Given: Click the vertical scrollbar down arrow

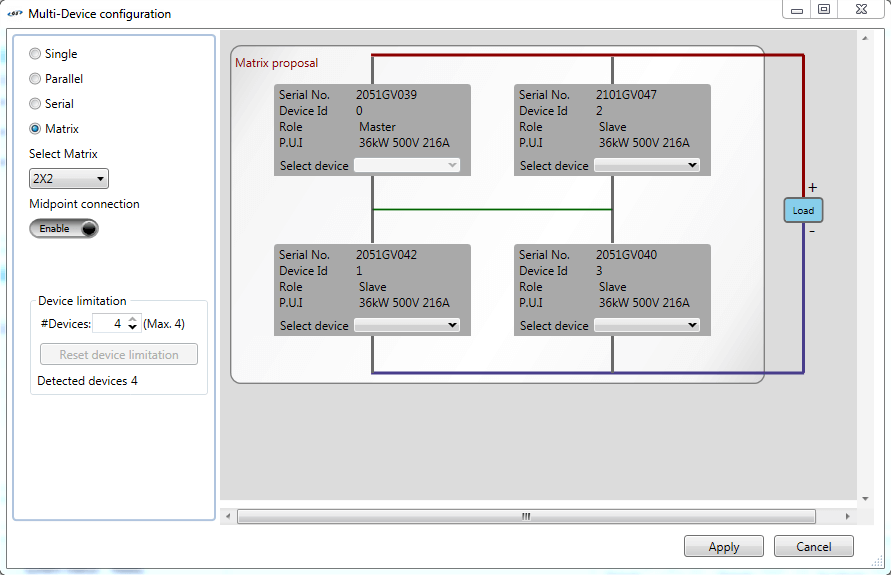Looking at the screenshot, I should coord(864,497).
